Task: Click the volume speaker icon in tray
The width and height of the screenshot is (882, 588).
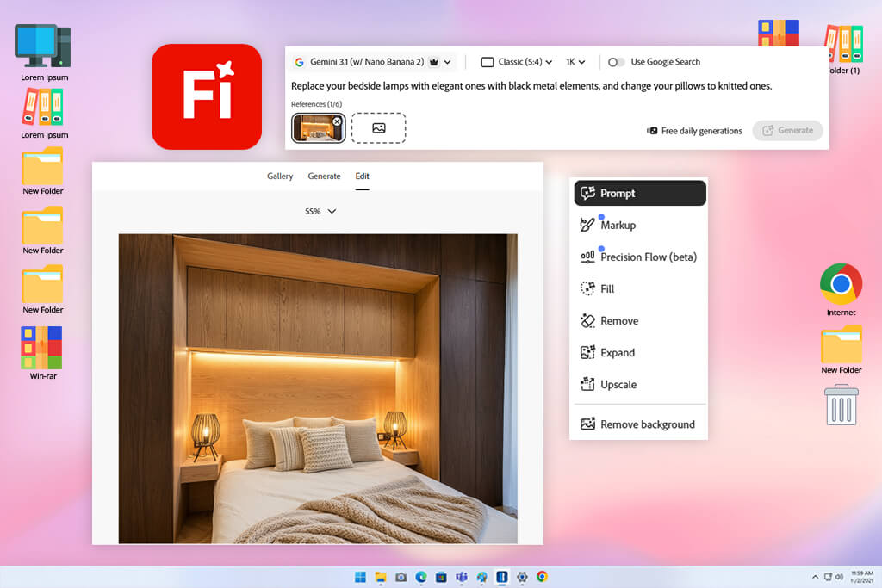Action: [839, 577]
